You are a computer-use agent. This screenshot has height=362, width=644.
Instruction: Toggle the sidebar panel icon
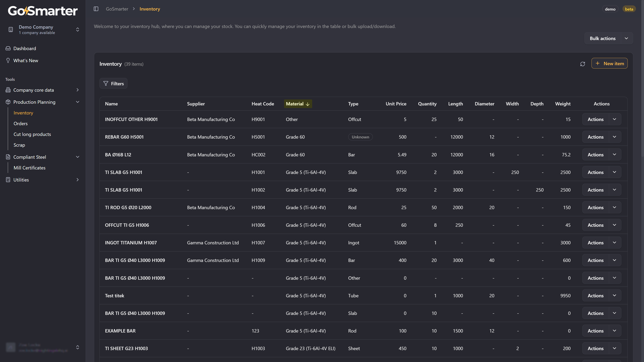pyautogui.click(x=96, y=9)
